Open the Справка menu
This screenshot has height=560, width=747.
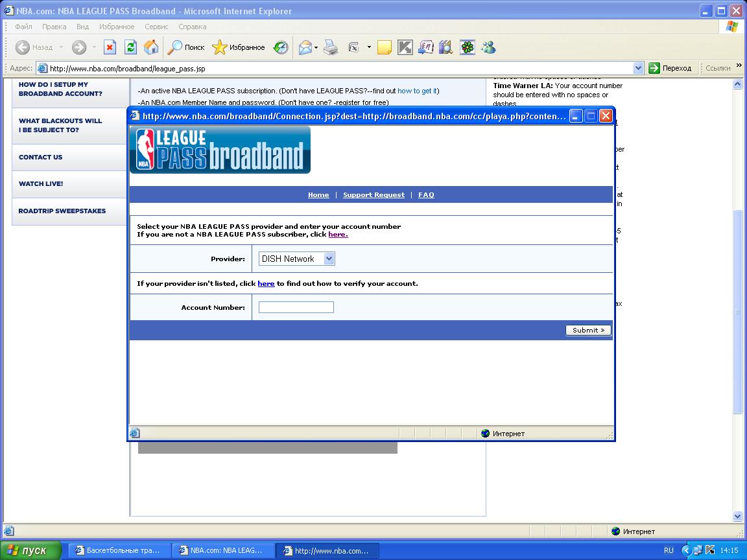[193, 27]
